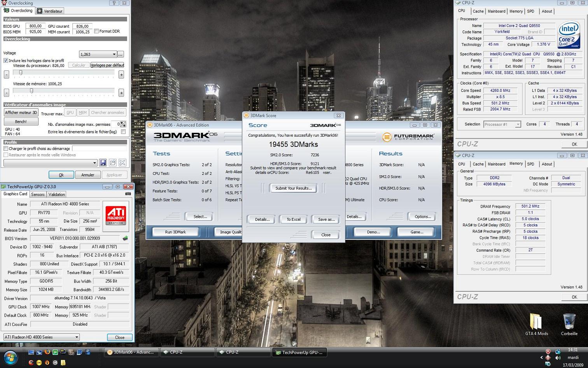Click Afficher moteur 3D button
Screen dimensions: 588x368
21,113
